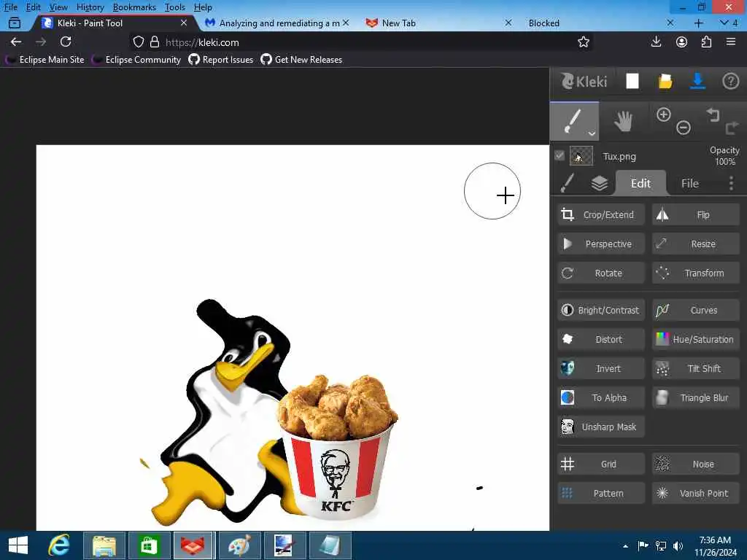747x560 pixels.
Task: Open Get New Releases bookmark
Action: (x=301, y=60)
